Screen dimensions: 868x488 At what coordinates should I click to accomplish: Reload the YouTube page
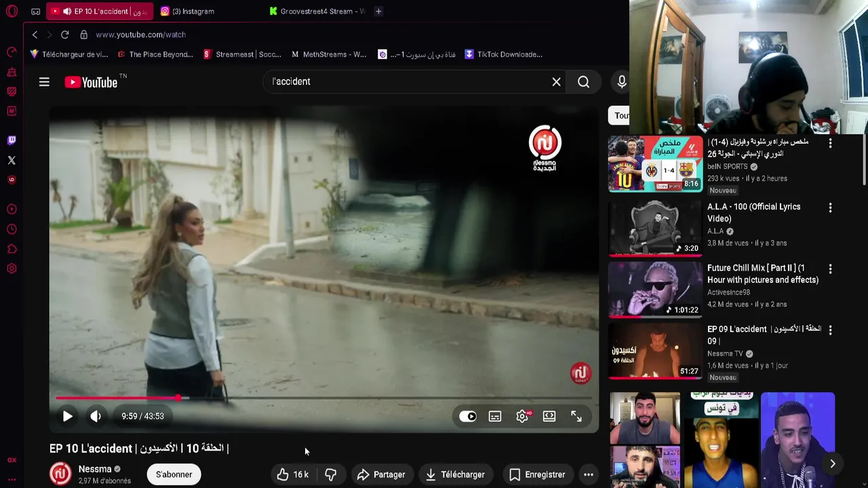coord(64,35)
